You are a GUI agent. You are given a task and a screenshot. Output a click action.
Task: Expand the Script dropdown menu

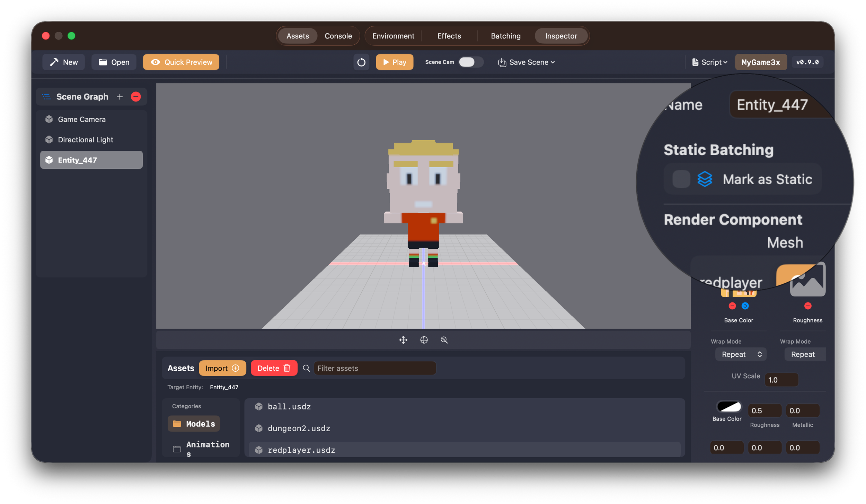click(709, 62)
